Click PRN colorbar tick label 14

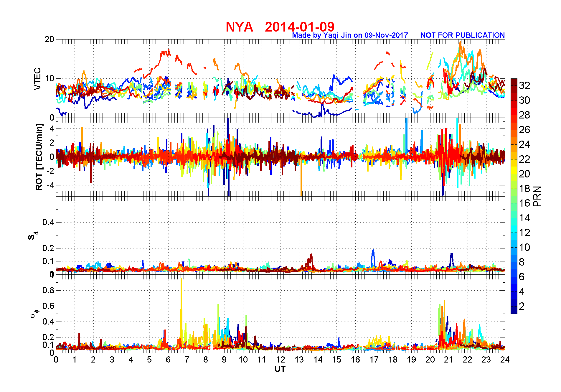524,218
